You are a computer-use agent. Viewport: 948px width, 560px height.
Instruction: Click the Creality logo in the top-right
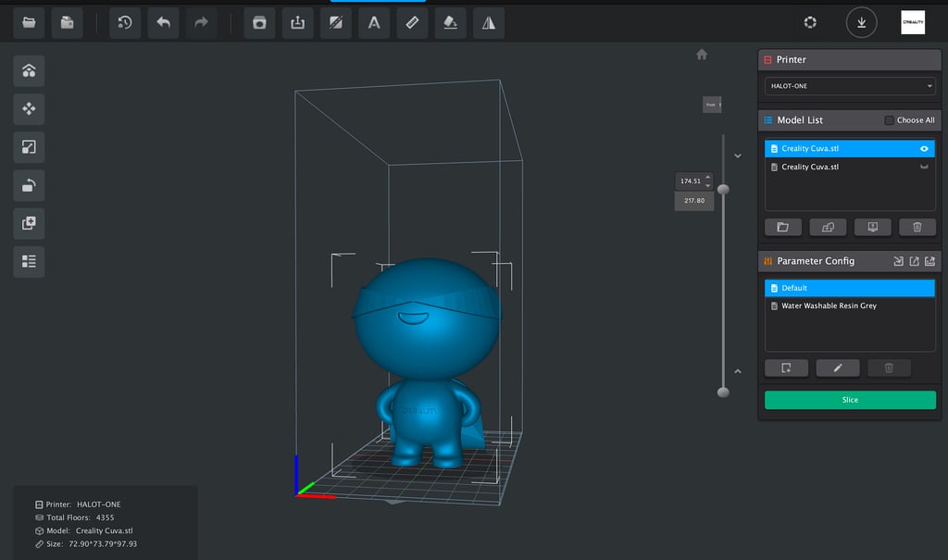913,22
